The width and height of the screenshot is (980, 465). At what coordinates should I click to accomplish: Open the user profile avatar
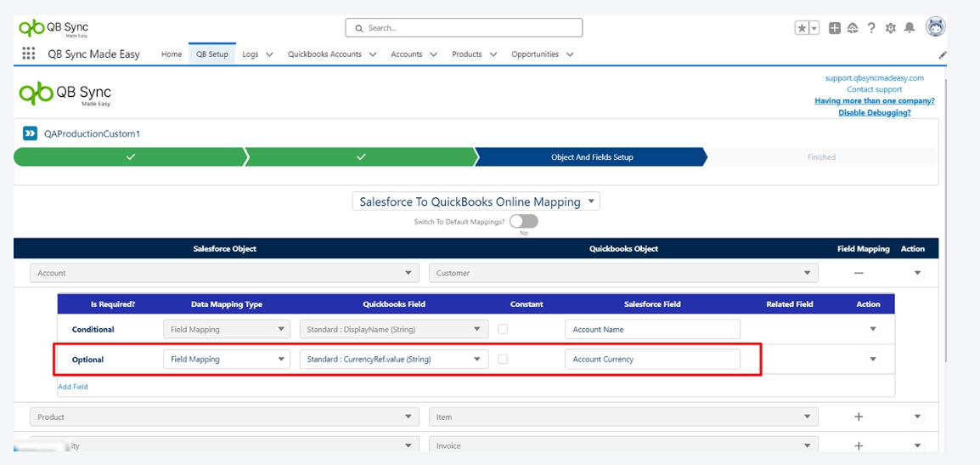[x=935, y=27]
